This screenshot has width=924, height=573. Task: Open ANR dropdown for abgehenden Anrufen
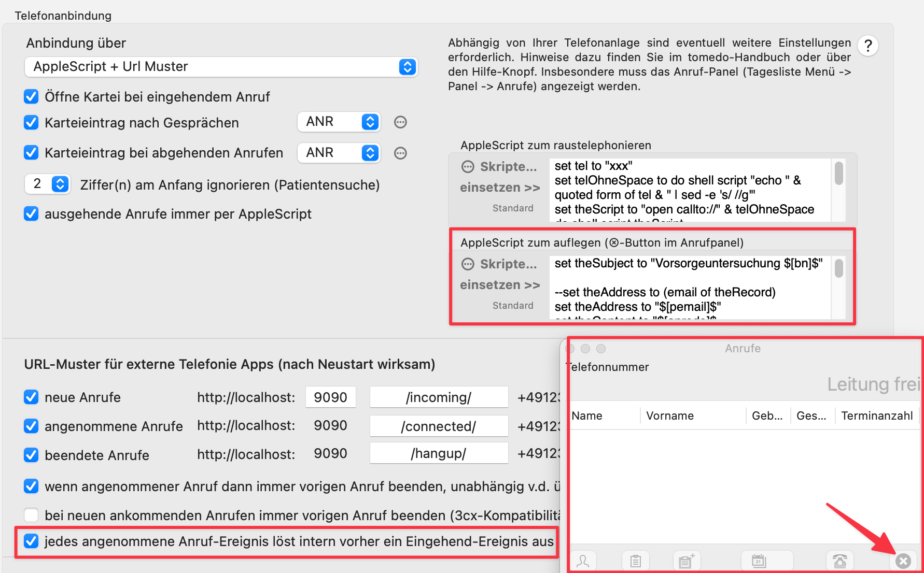pyautogui.click(x=339, y=153)
